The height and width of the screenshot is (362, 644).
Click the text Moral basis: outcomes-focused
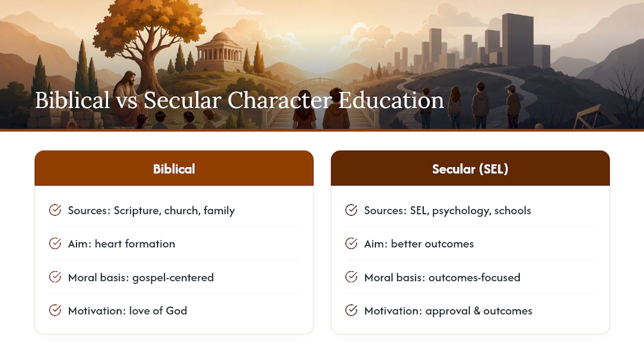442,278
